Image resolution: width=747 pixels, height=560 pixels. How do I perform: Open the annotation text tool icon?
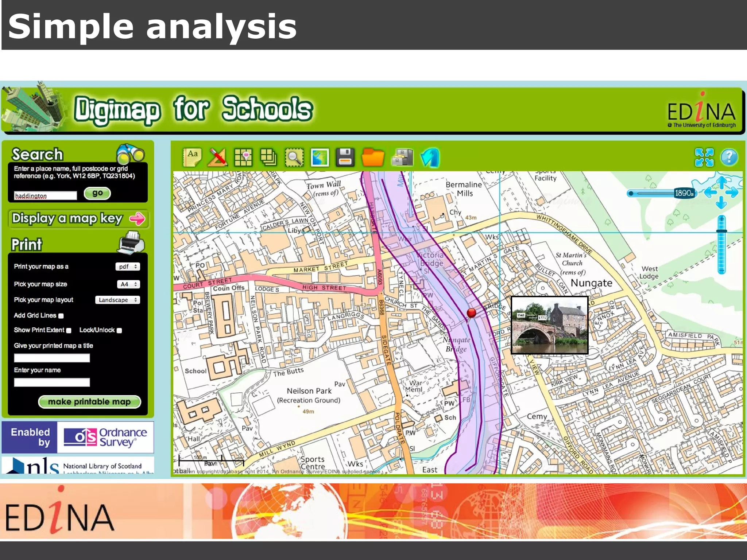tap(192, 157)
